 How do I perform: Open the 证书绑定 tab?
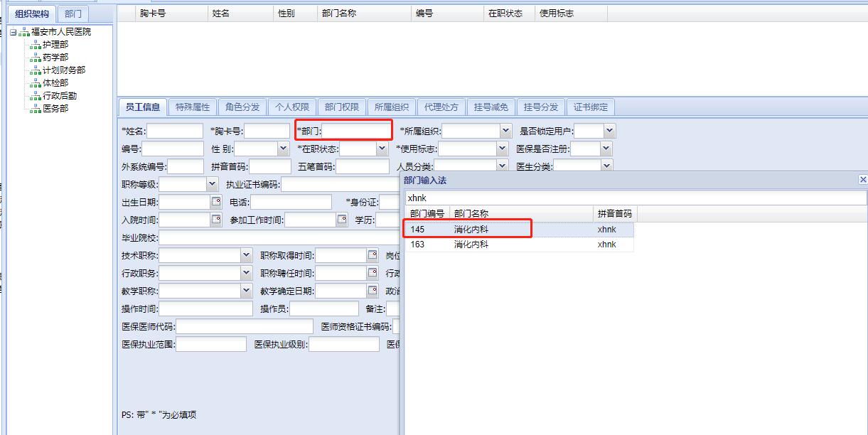pyautogui.click(x=591, y=107)
